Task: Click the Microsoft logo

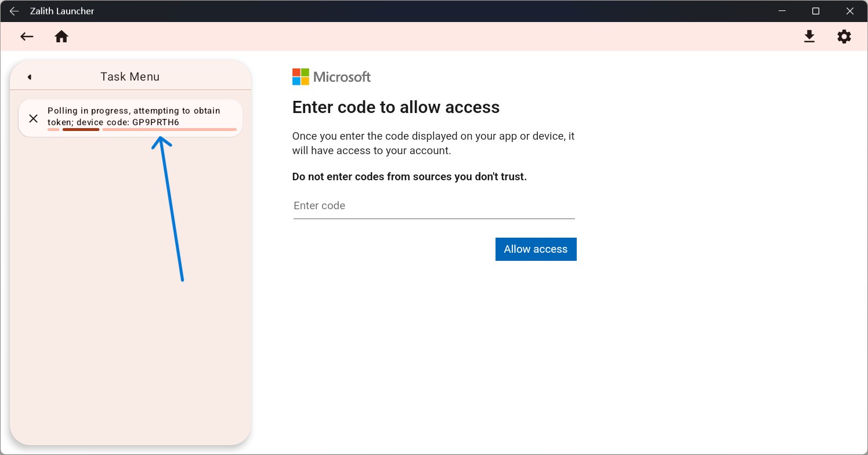Action: click(301, 77)
